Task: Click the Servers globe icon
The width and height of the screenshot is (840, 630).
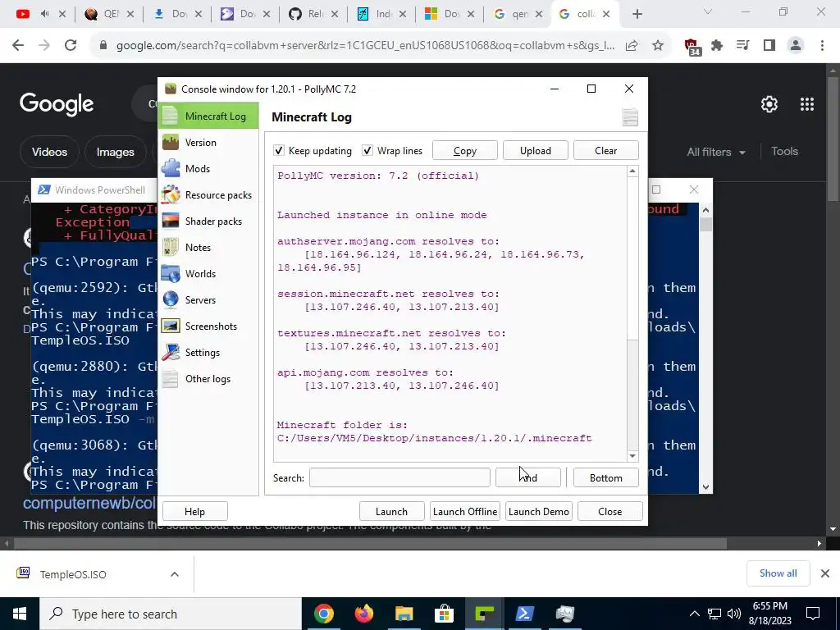Action: (x=171, y=300)
